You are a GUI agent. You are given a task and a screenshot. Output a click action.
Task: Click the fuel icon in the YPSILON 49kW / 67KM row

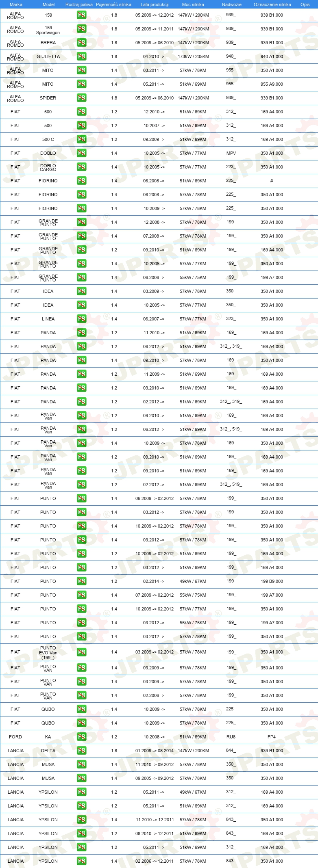[81, 792]
